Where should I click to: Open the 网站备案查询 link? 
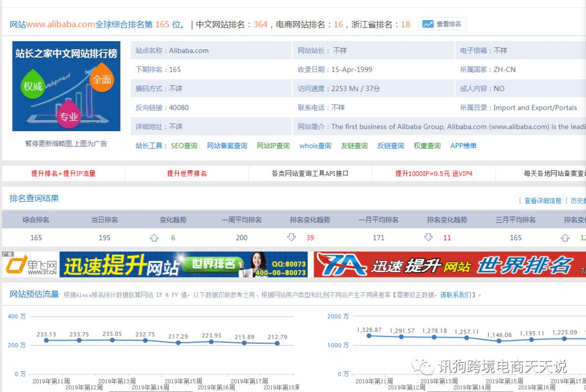point(227,146)
